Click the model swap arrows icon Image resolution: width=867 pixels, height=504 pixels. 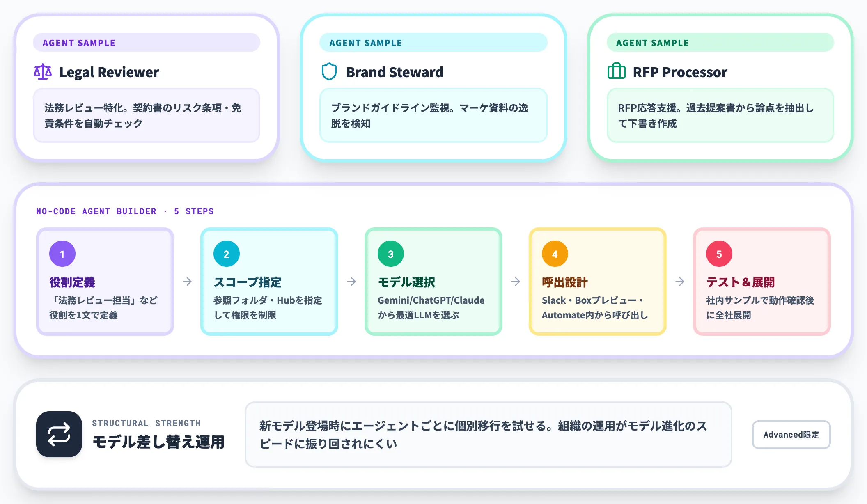click(x=59, y=434)
